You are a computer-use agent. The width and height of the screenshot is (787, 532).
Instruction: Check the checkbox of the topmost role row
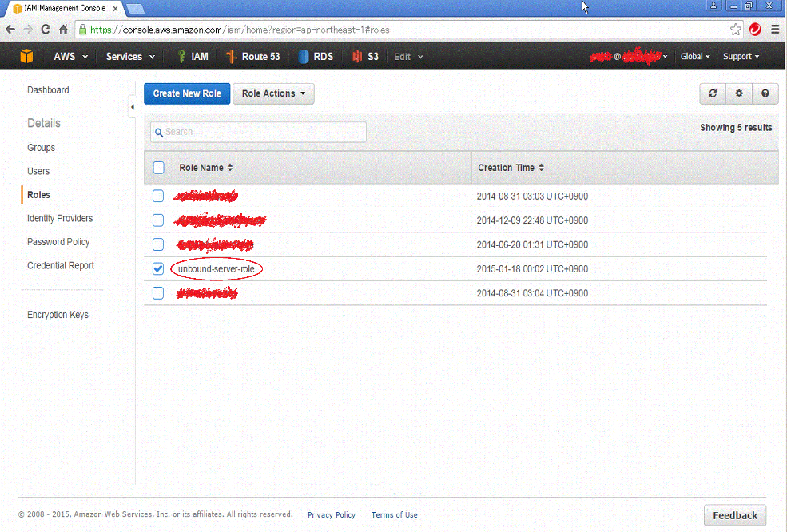(x=157, y=196)
